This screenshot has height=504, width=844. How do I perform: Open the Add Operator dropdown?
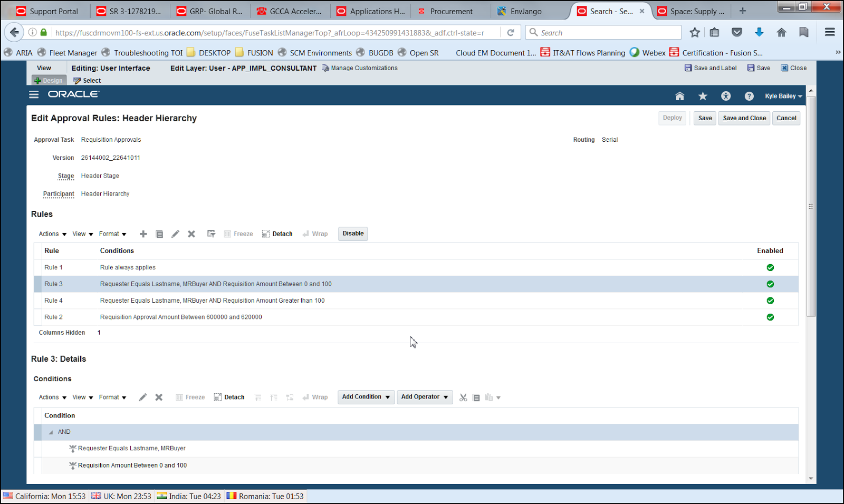point(425,397)
